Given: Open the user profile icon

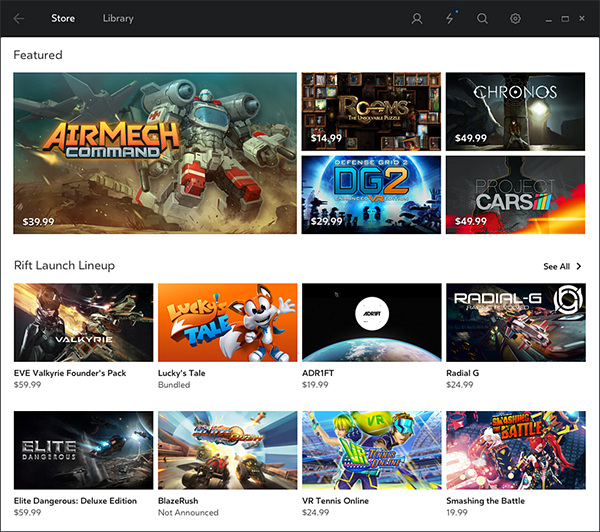Looking at the screenshot, I should (417, 18).
